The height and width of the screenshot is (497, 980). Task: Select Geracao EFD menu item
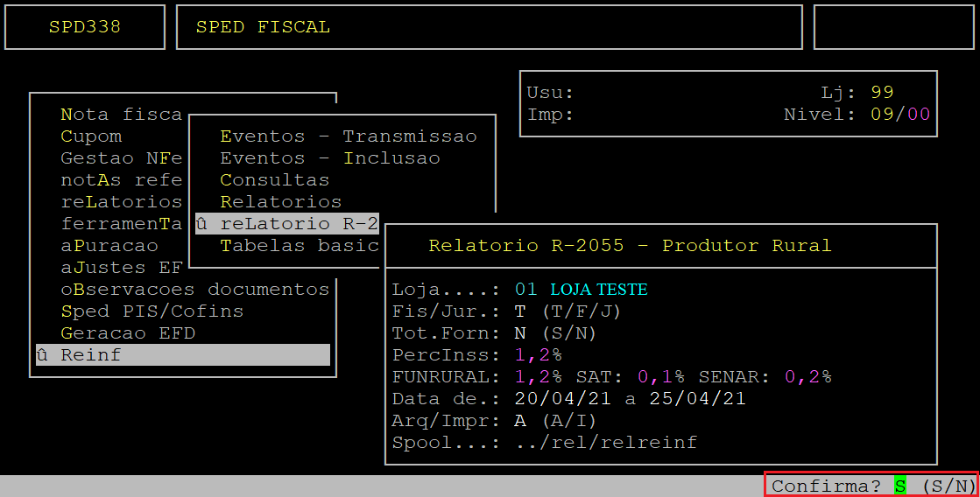click(127, 333)
